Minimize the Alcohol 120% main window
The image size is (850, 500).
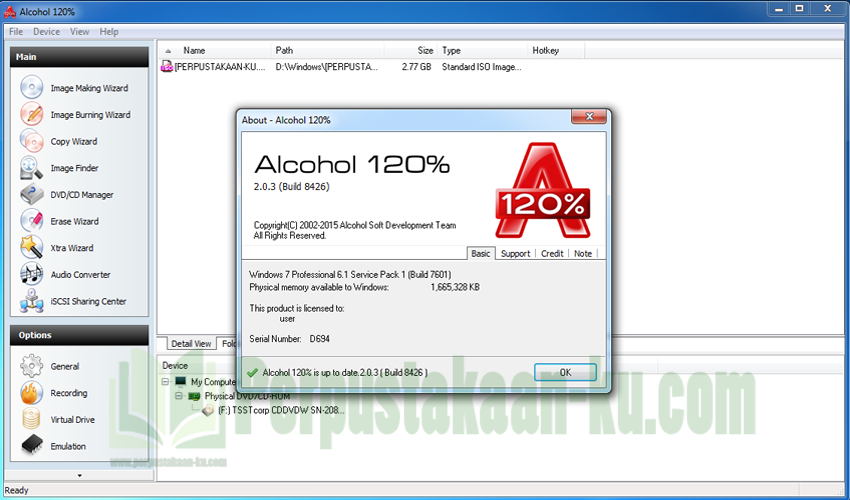[x=779, y=9]
